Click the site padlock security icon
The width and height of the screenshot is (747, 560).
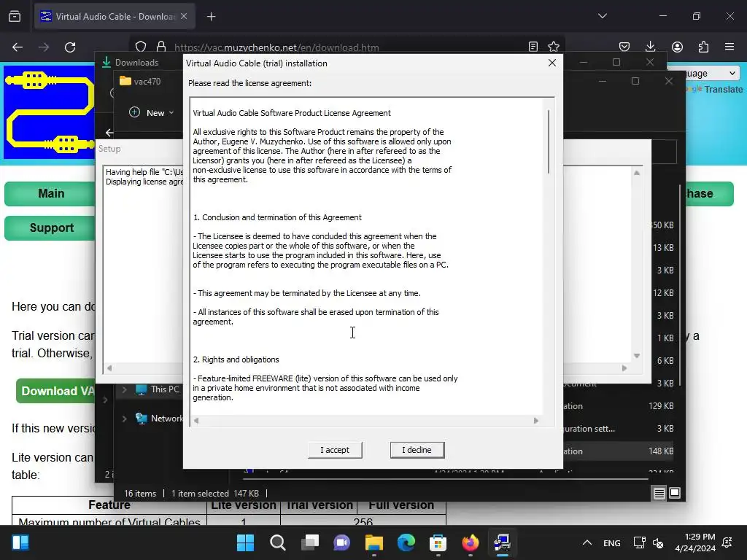click(x=161, y=47)
